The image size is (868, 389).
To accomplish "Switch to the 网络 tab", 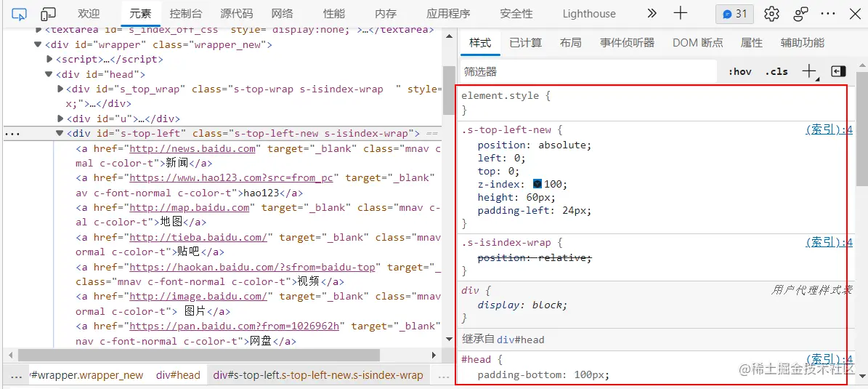I will point(283,14).
